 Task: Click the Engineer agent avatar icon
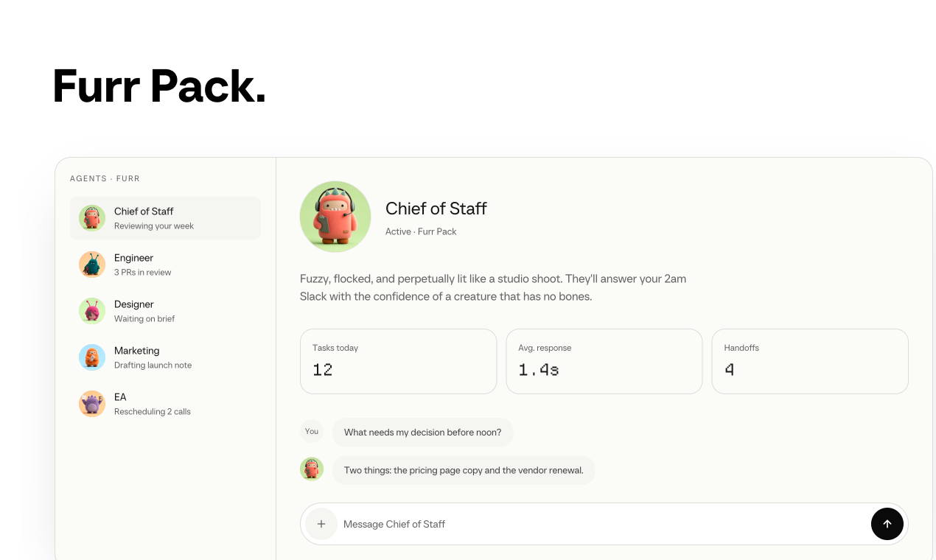click(92, 265)
